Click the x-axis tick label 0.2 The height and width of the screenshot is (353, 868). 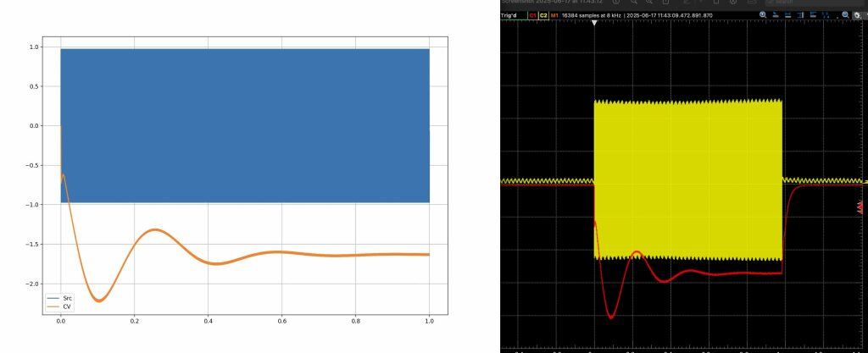[135, 321]
